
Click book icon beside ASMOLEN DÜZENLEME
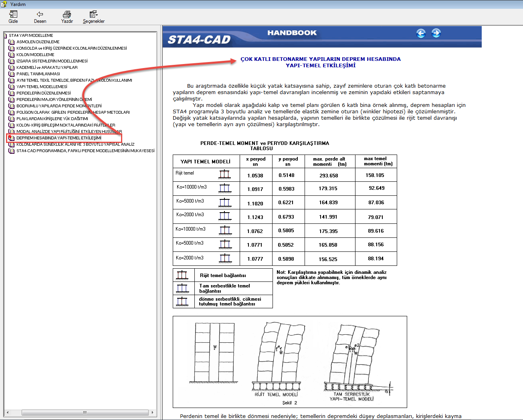click(x=11, y=42)
